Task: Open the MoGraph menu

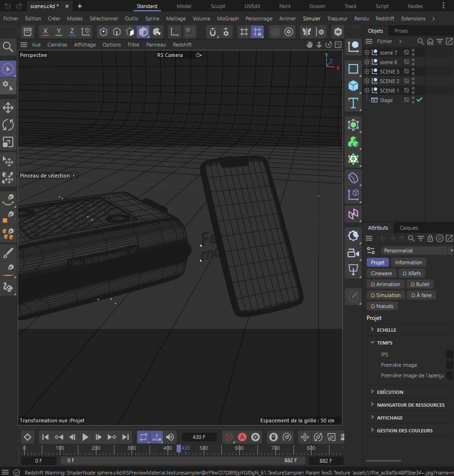Action: [227, 19]
